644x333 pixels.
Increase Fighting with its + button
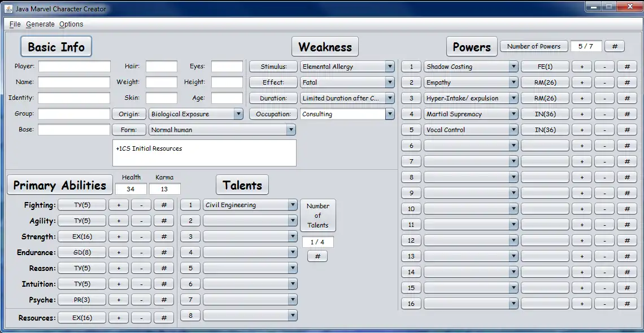[x=119, y=205]
